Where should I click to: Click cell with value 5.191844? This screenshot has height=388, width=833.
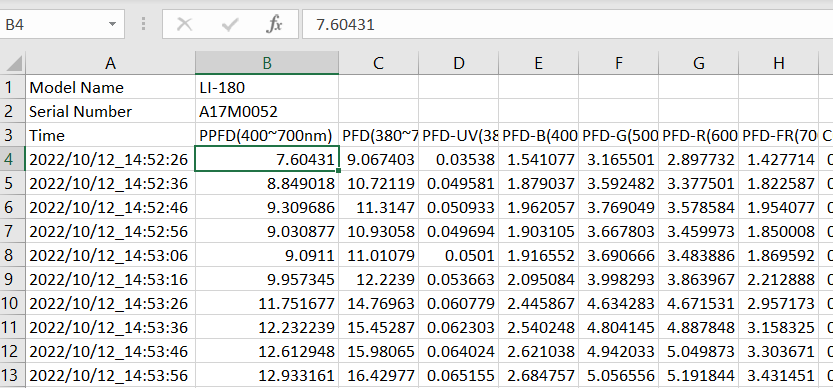[x=699, y=375]
